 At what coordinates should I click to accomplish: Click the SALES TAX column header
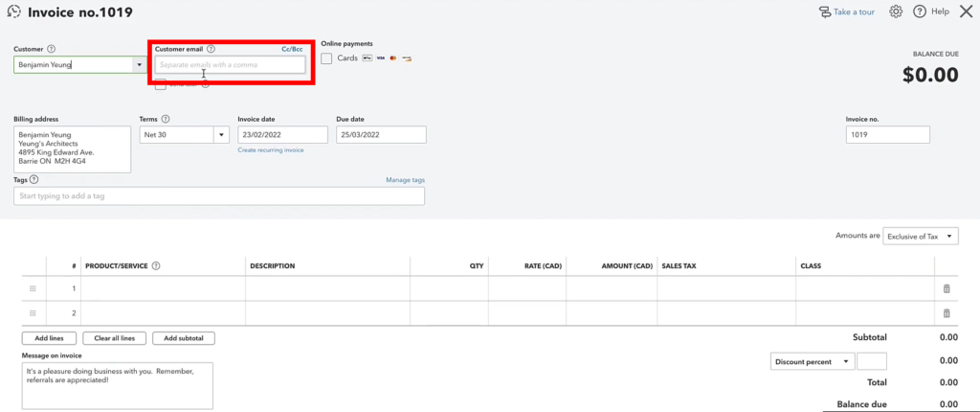point(679,266)
